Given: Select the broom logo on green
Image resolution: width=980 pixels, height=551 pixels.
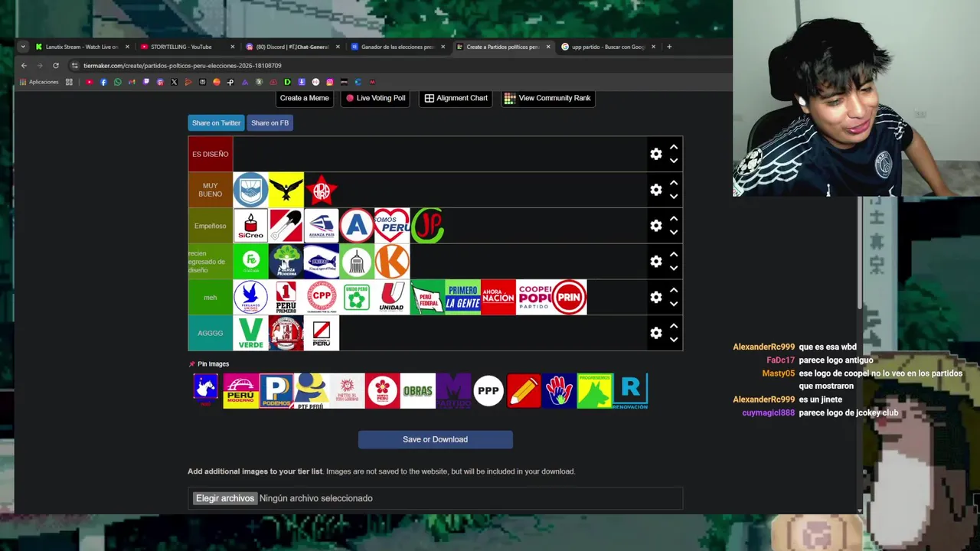Looking at the screenshot, I should coord(357,262).
